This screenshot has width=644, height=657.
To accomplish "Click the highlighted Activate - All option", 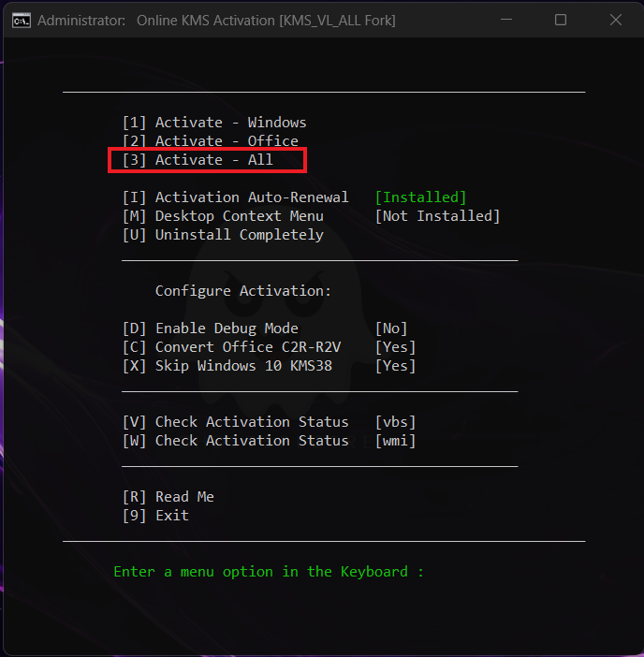I will coord(207,160).
